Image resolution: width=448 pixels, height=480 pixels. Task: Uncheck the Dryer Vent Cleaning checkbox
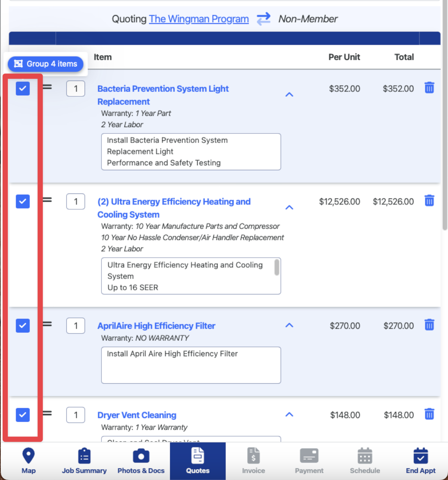[x=23, y=415]
